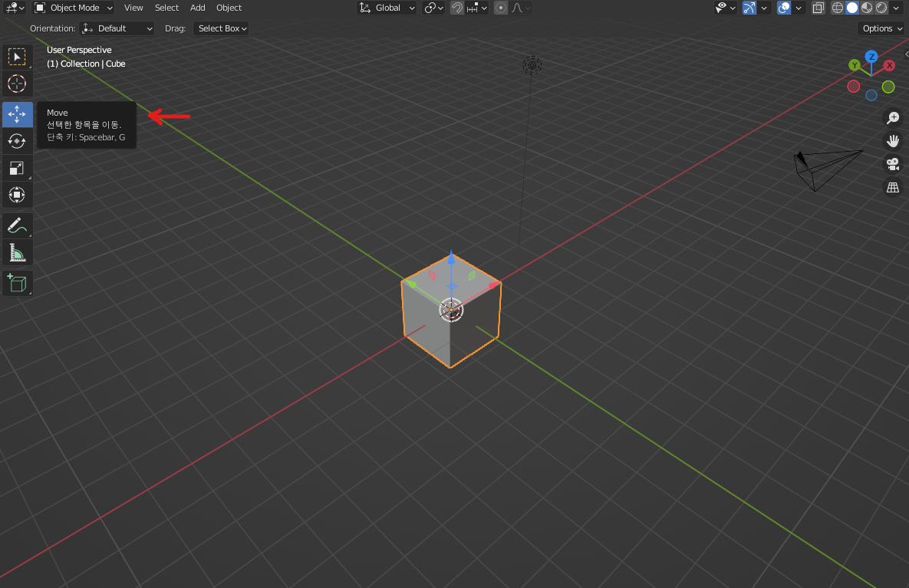Open the pivot point dropdown
Viewport: 909px width, 588px height.
click(x=433, y=8)
